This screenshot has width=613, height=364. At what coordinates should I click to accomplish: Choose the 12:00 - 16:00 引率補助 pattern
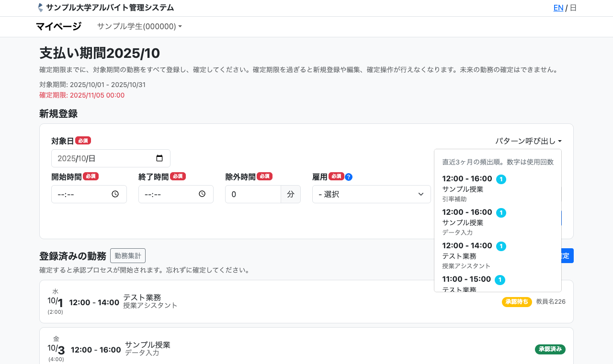point(479,188)
